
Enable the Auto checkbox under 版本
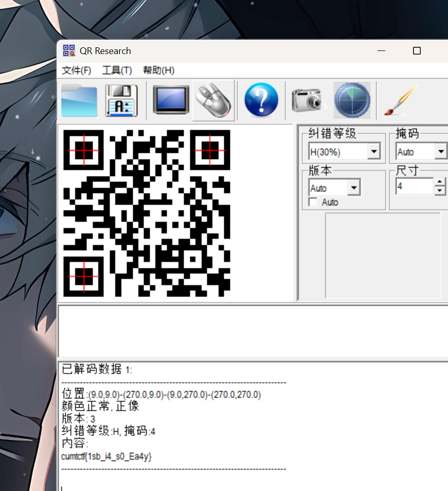[313, 202]
